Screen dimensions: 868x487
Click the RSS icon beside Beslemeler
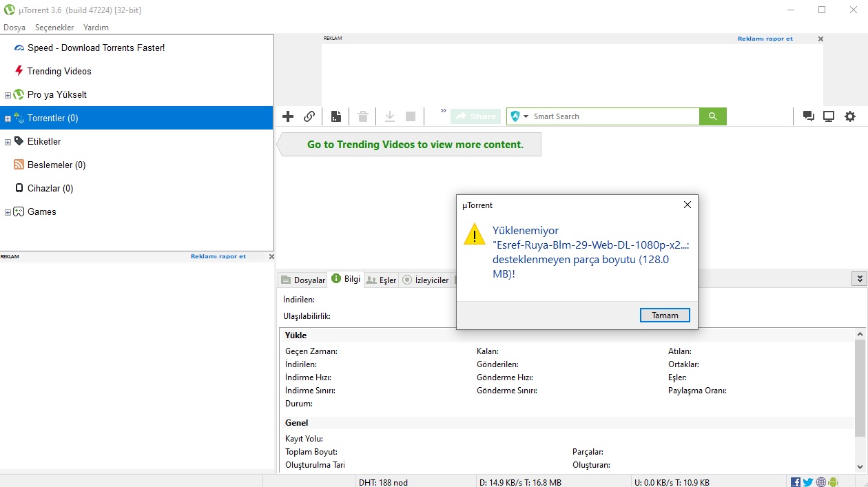pos(19,165)
